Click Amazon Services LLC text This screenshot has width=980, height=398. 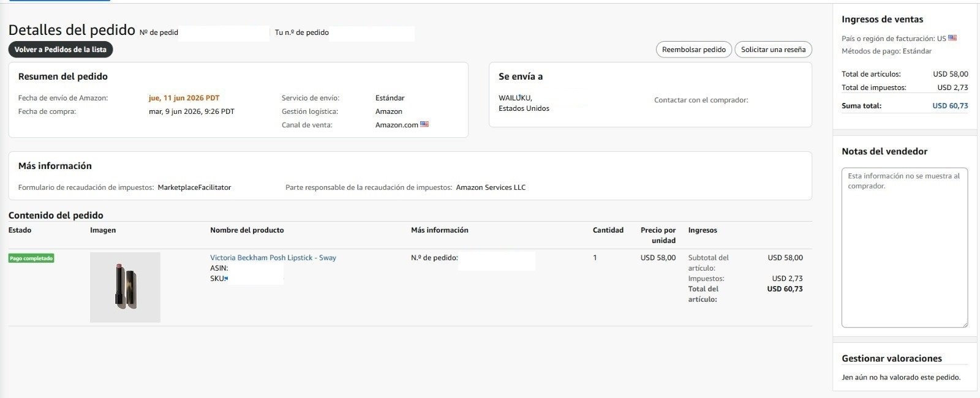click(x=491, y=187)
